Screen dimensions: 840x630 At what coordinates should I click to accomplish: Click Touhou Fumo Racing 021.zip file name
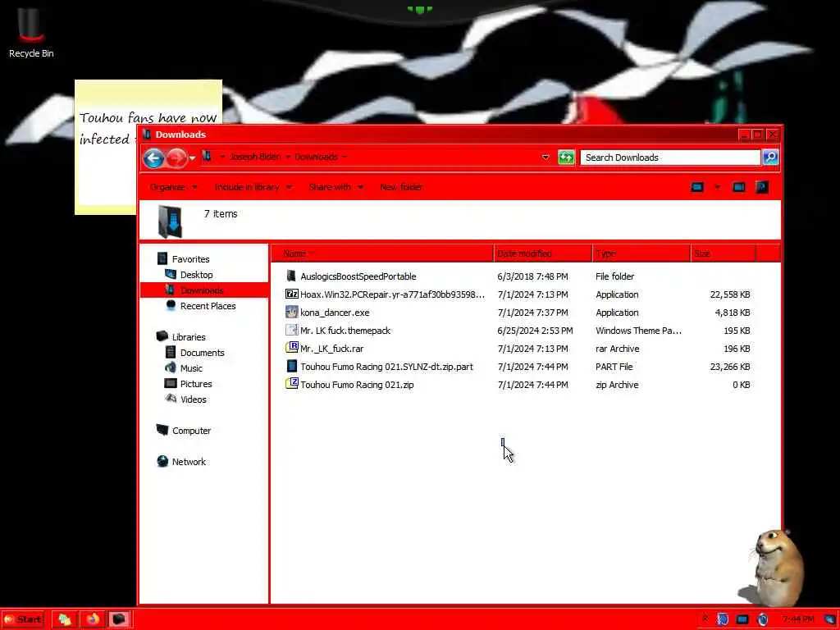358,385
